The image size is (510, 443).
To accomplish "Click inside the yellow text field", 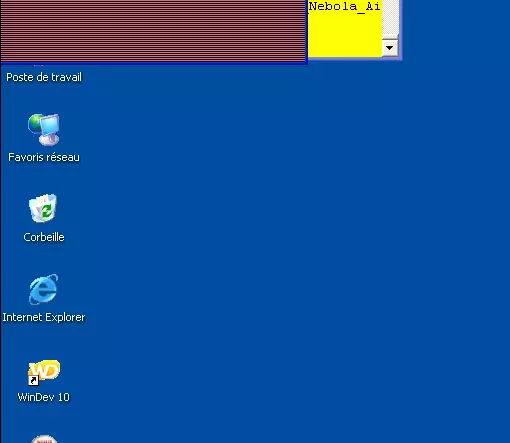I will click(x=345, y=28).
